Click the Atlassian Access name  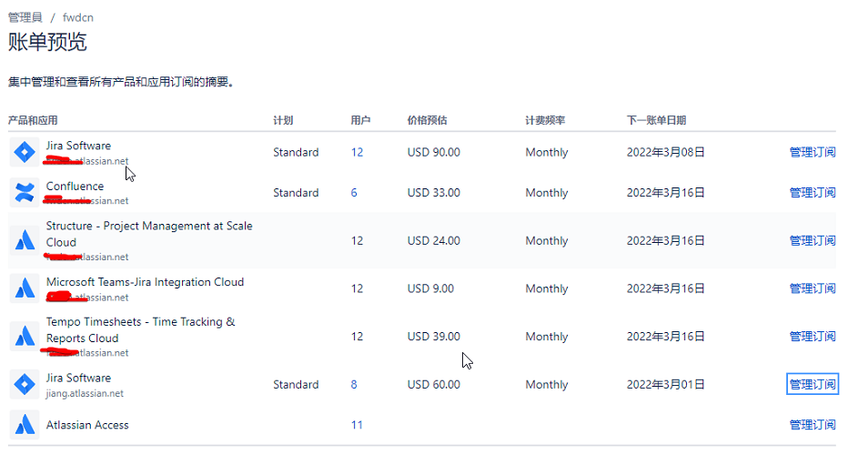tap(87, 425)
